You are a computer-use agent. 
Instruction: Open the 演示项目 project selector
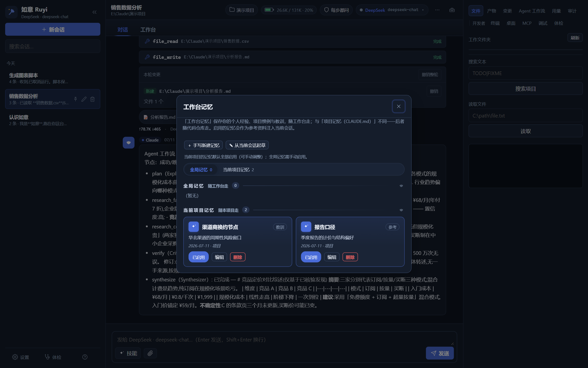coord(242,10)
